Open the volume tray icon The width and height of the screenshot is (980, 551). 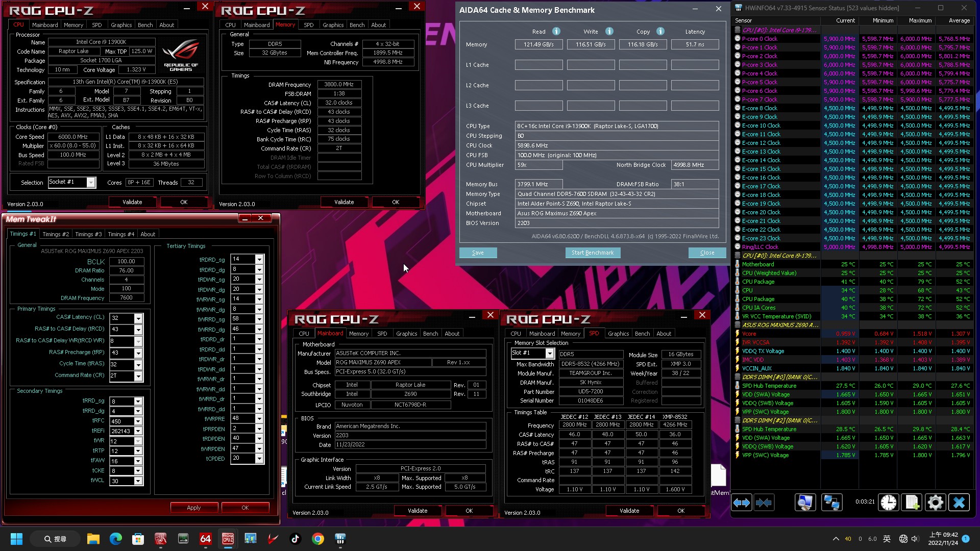tap(914, 539)
